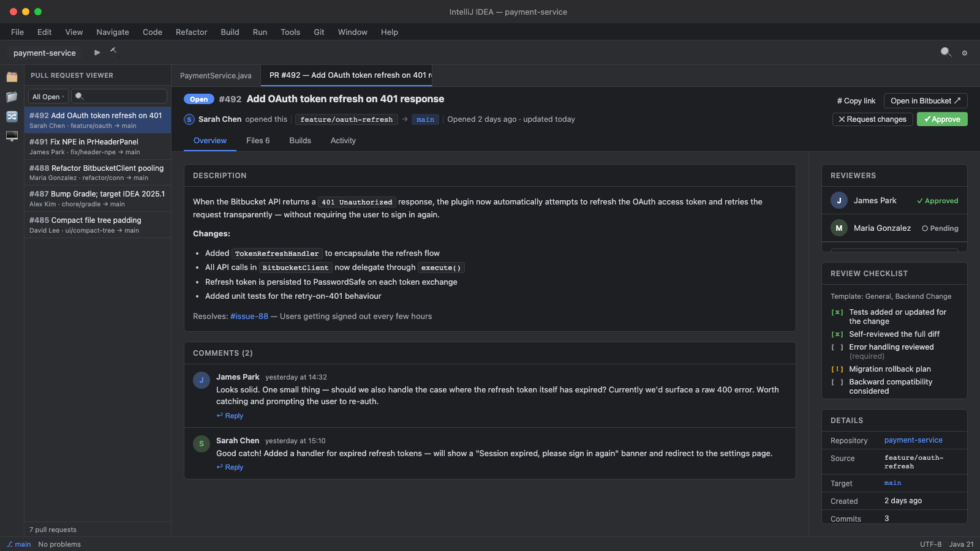980x551 pixels.
Task: Select the PR #492 editor tab
Action: click(347, 75)
